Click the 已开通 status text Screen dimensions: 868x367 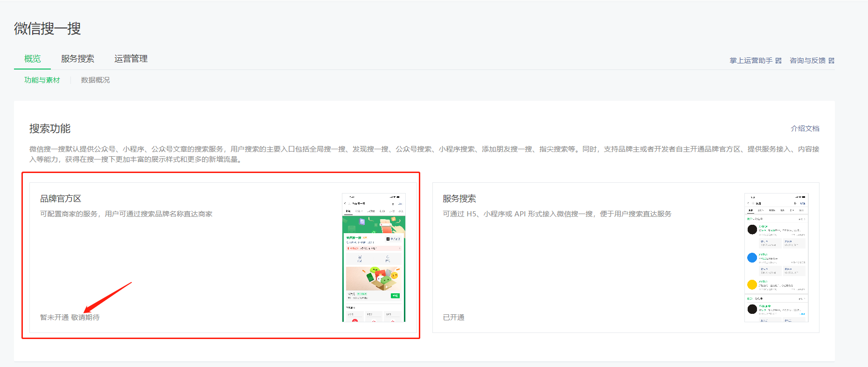(453, 318)
